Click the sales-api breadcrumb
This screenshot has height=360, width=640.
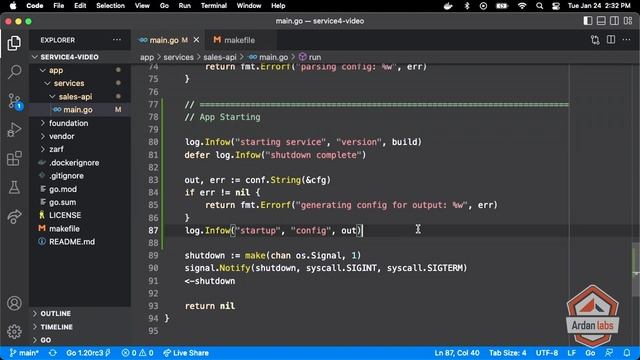(x=220, y=57)
